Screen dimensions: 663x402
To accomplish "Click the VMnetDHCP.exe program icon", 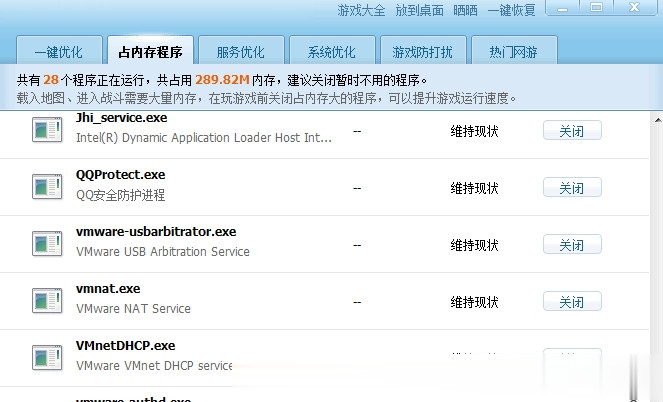I will (47, 358).
